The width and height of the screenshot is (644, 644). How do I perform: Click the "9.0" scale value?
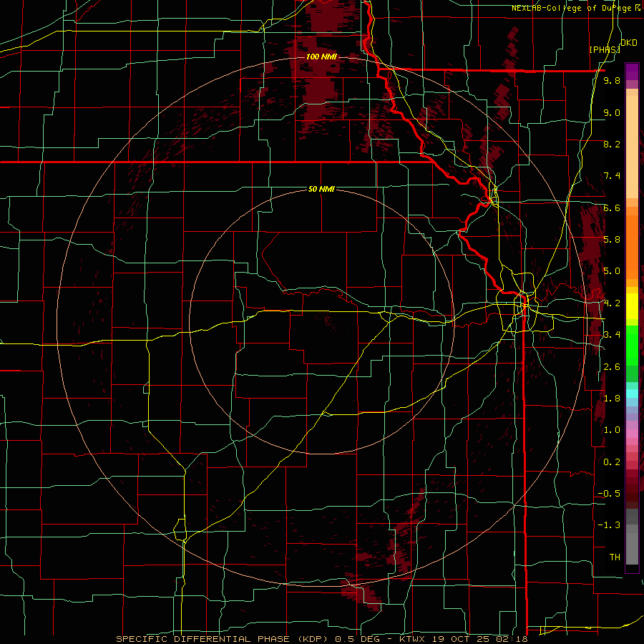coord(612,112)
